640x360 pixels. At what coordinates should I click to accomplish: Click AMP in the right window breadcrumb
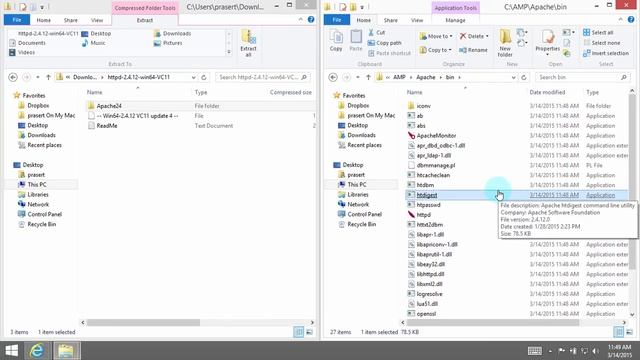pos(399,77)
